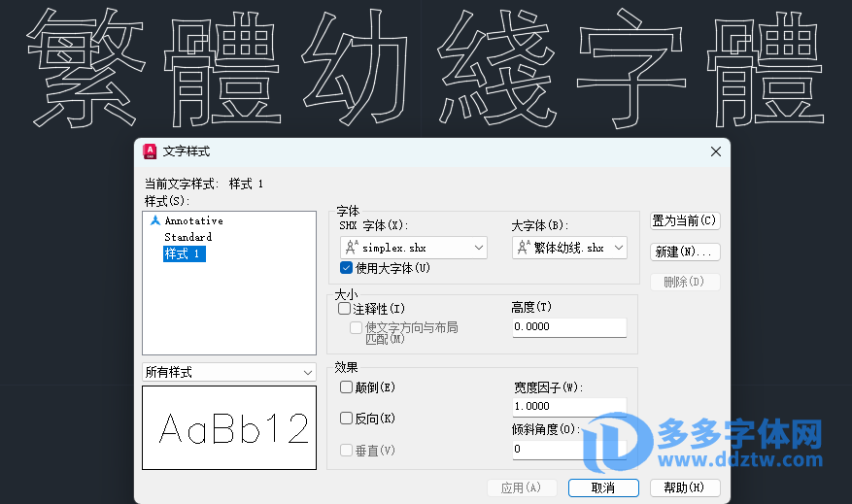The image size is (852, 504).
Task: Open the SHX 字体 font dropdown
Action: point(479,249)
